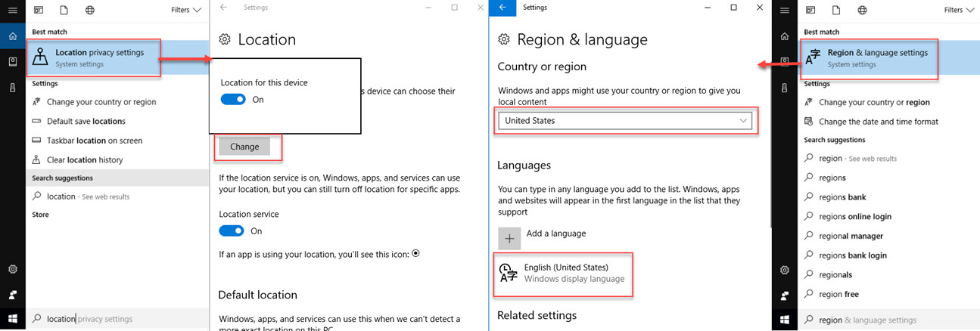
Task: Open the settings gear in the location search sidebar
Action: pos(13,270)
